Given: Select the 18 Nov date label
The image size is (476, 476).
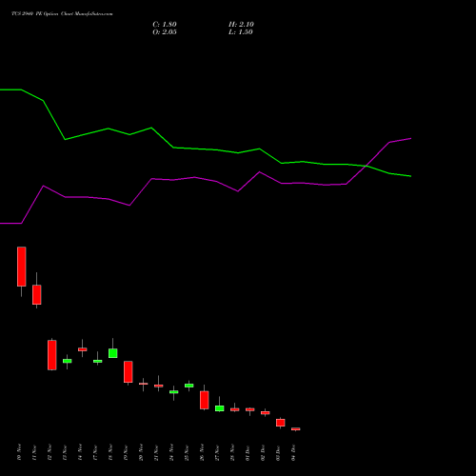Looking at the screenshot, I should tap(110, 452).
